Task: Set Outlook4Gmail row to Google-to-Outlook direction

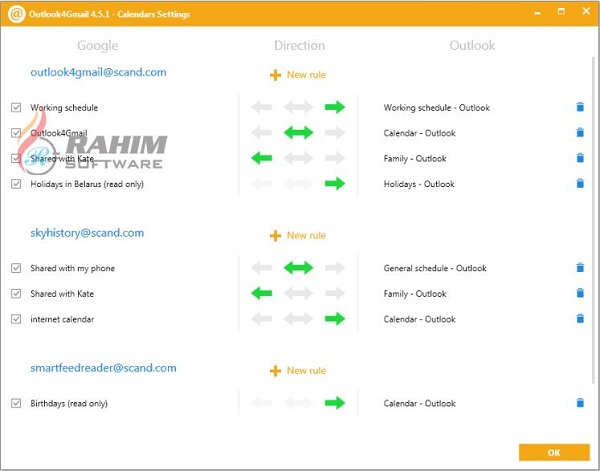Action: point(335,133)
